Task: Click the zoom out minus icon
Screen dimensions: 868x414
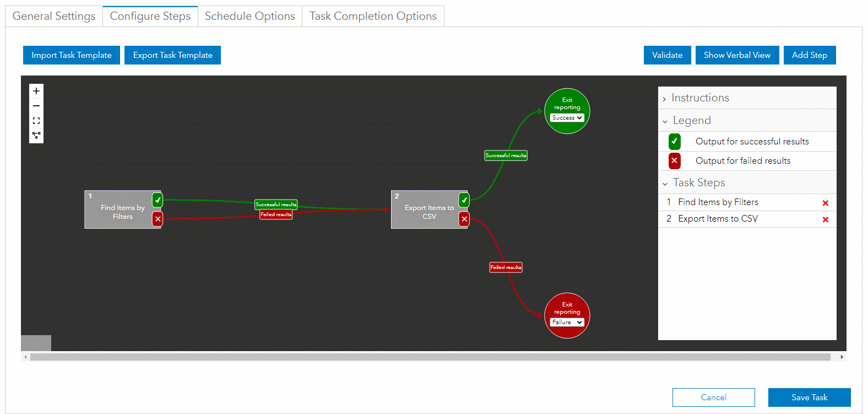Action: coord(36,106)
